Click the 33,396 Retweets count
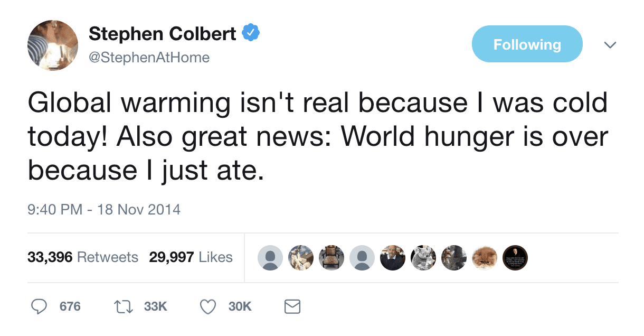644x336 pixels. tap(83, 257)
